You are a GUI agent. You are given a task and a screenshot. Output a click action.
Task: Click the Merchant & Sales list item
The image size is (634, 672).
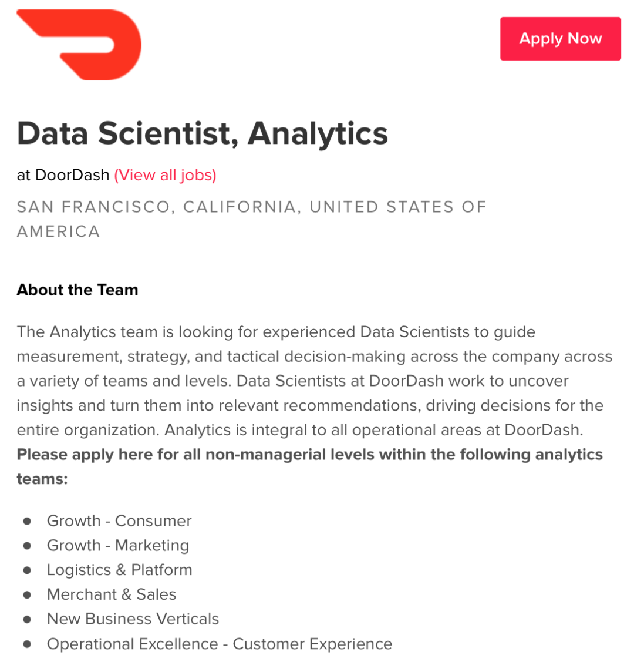pyautogui.click(x=112, y=594)
